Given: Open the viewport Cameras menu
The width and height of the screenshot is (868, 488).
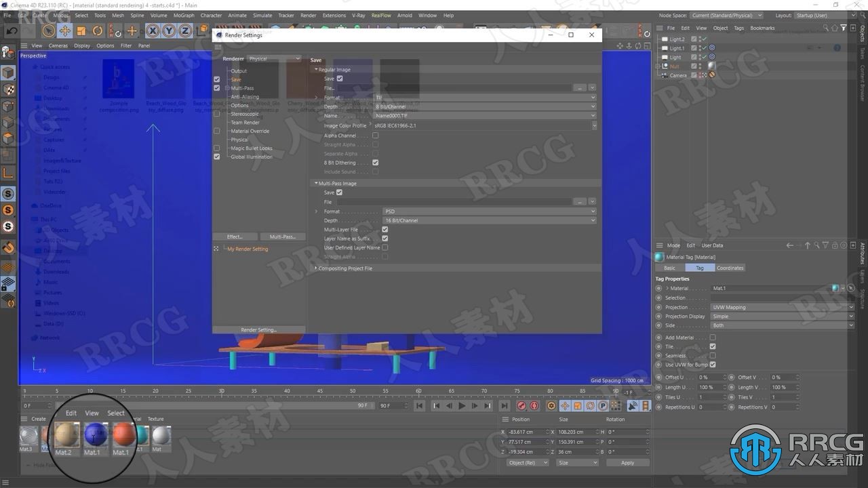Looking at the screenshot, I should pos(58,46).
